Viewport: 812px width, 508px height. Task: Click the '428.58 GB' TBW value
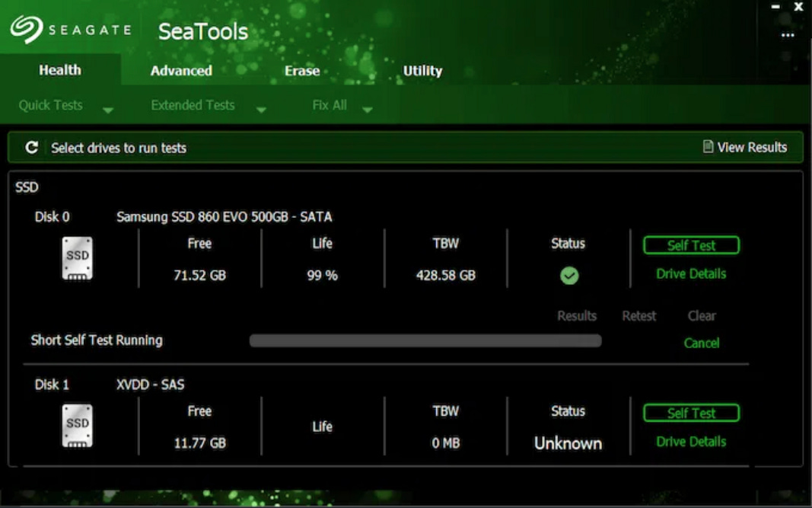click(446, 275)
